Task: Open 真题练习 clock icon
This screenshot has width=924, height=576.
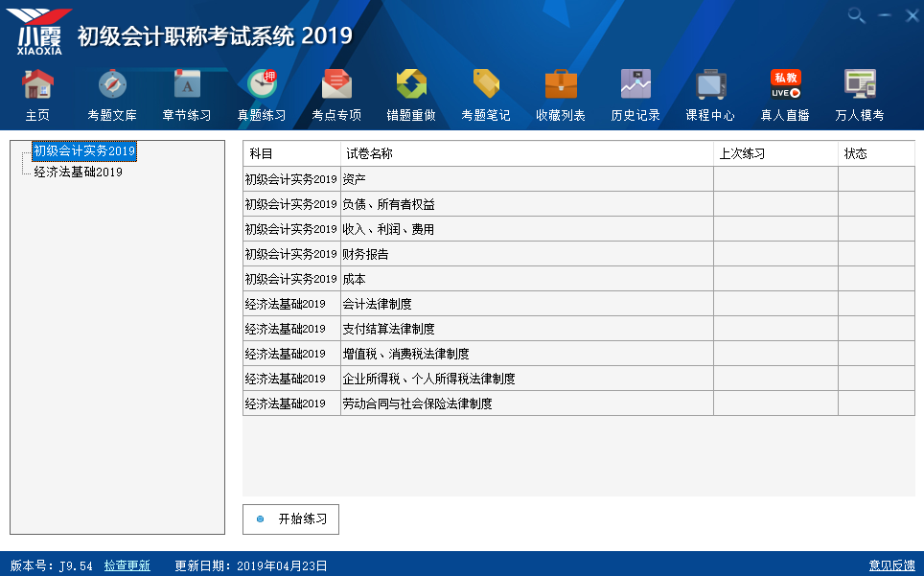Action: 262,84
